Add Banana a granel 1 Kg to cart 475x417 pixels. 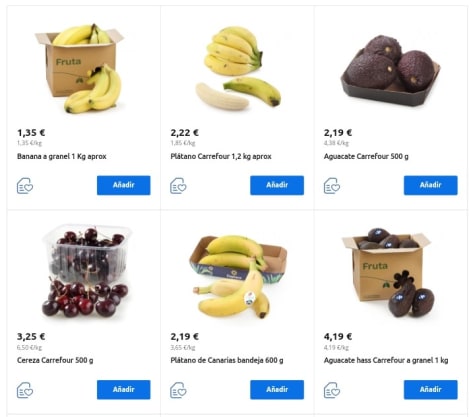point(124,185)
